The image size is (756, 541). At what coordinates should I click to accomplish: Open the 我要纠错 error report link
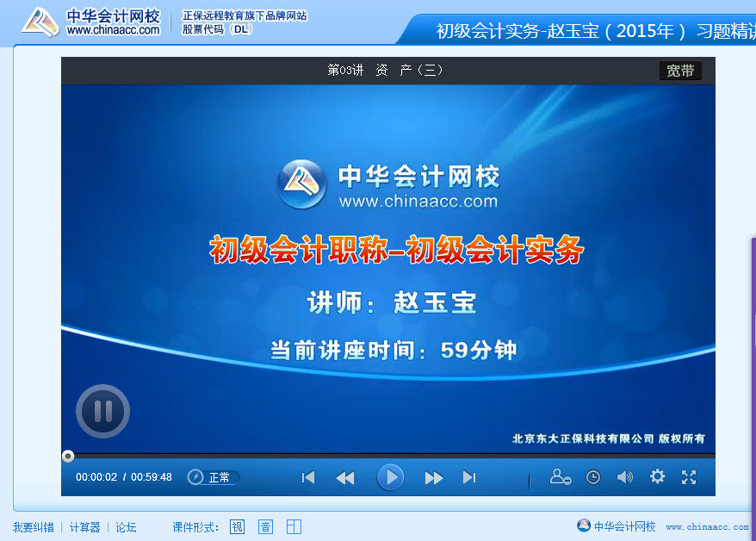pos(33,526)
